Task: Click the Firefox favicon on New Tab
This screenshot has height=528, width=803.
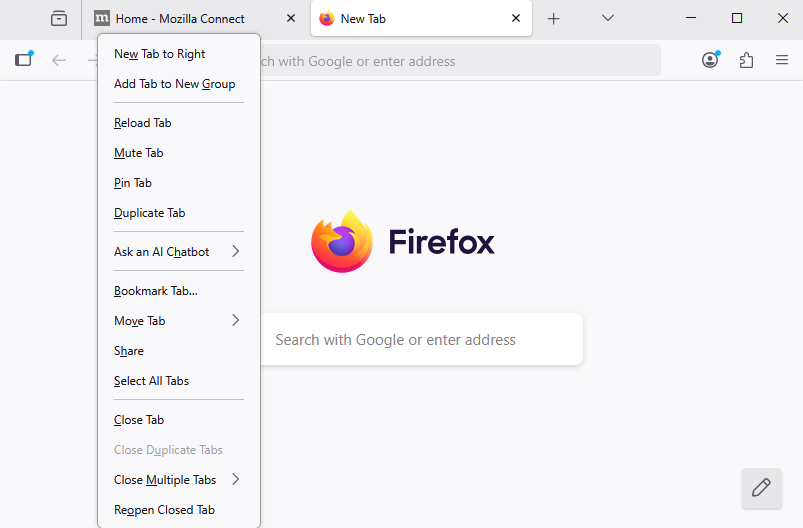Action: pos(327,19)
